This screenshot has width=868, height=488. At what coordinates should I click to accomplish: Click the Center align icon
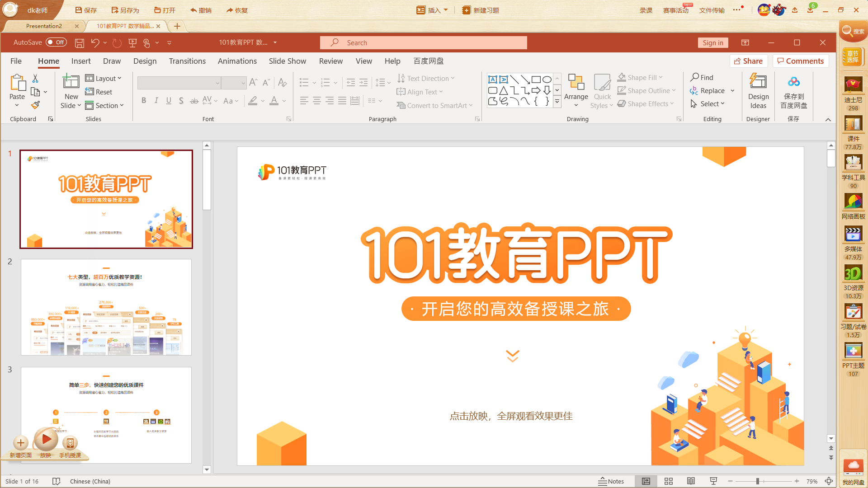(x=317, y=101)
